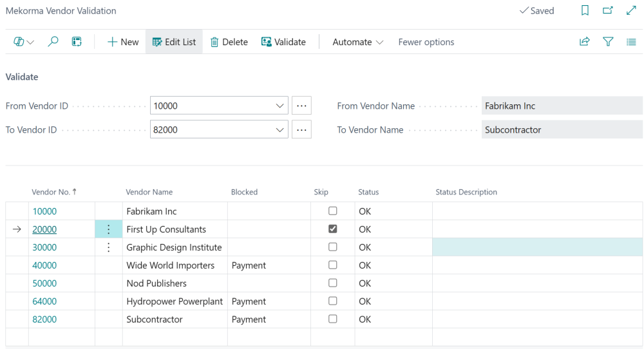Check Skip for Fabrikam Inc
The image size is (644, 349).
(x=333, y=211)
